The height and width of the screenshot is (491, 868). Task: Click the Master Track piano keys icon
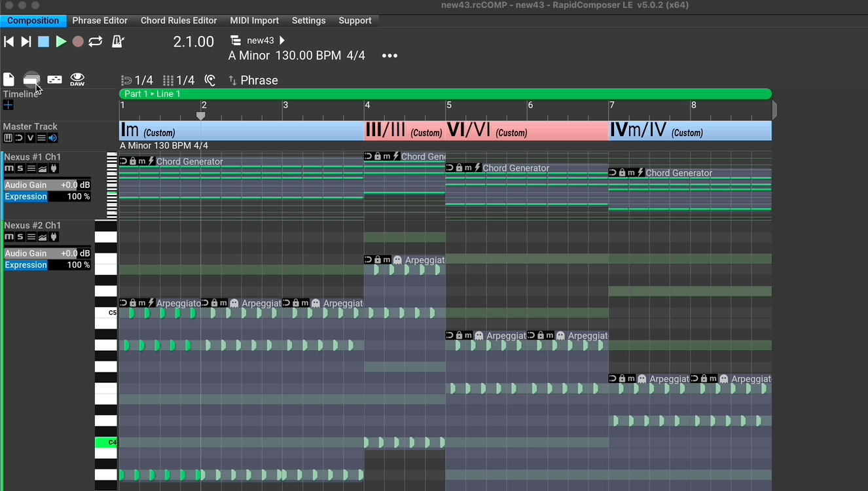coord(8,138)
